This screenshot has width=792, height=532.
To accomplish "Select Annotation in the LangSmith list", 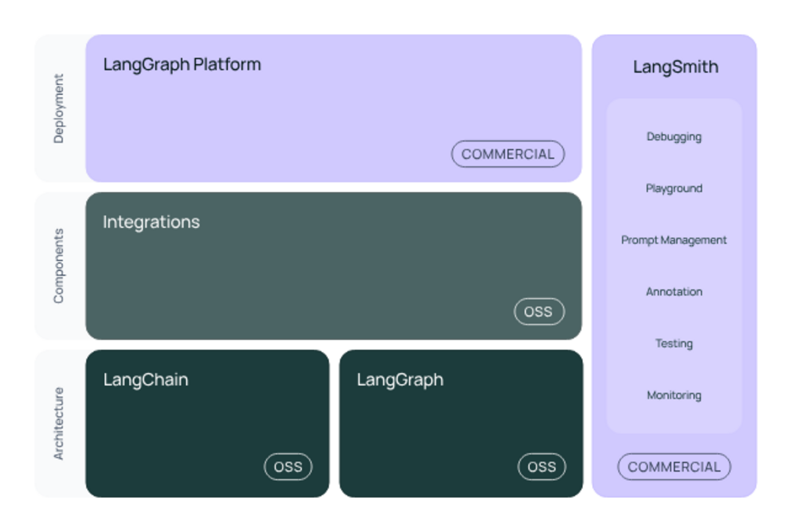I will [674, 292].
